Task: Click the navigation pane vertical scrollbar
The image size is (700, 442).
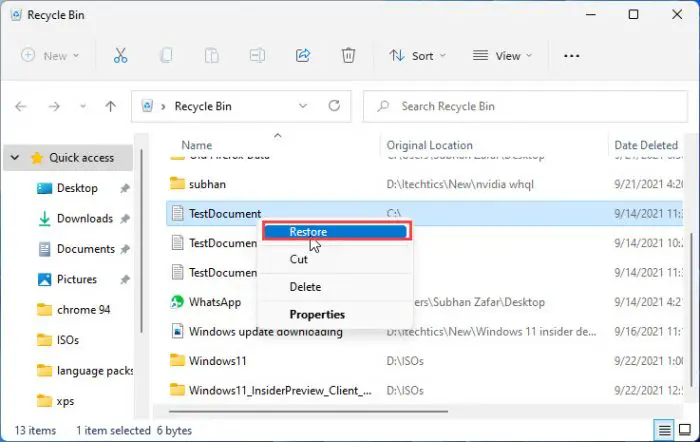Action: tap(142, 241)
